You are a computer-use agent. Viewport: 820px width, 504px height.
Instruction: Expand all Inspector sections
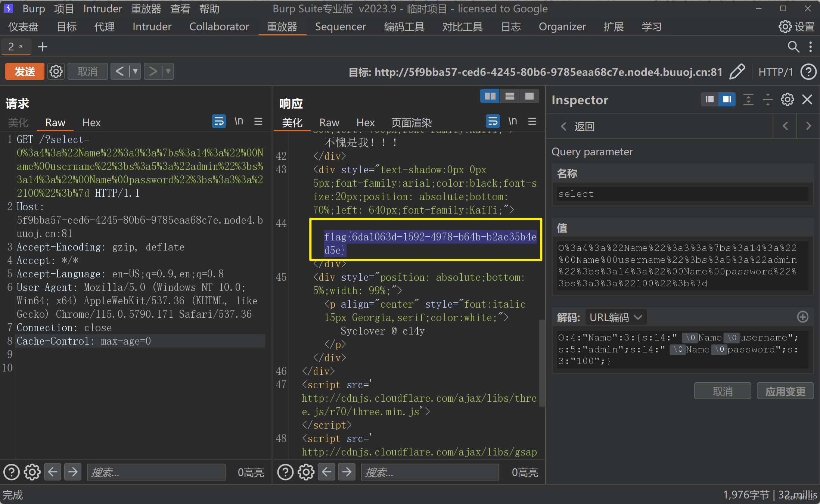pyautogui.click(x=748, y=99)
